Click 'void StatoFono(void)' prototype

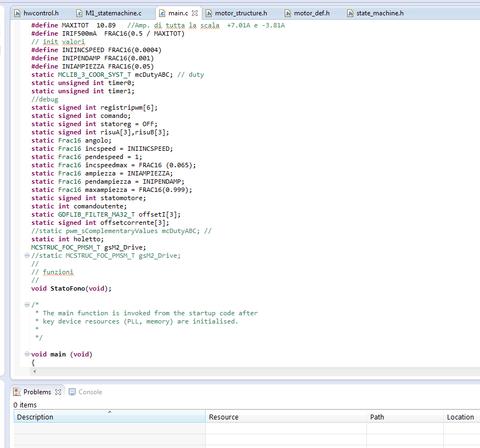71,288
